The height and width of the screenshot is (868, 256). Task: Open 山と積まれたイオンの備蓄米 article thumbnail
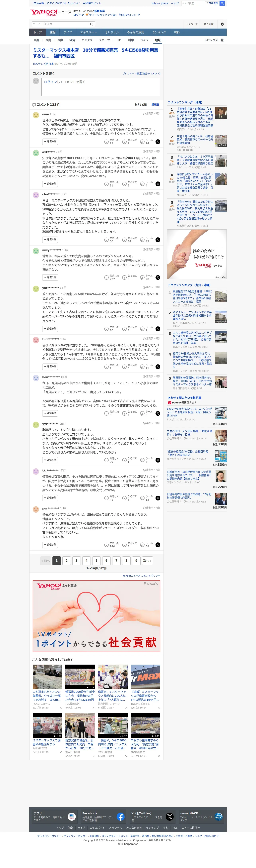click(x=47, y=677)
